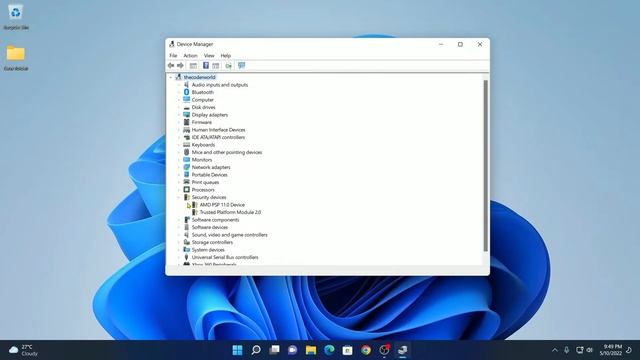640x360 pixels.
Task: Launch Microsoft Edge from the taskbar
Action: point(329,350)
